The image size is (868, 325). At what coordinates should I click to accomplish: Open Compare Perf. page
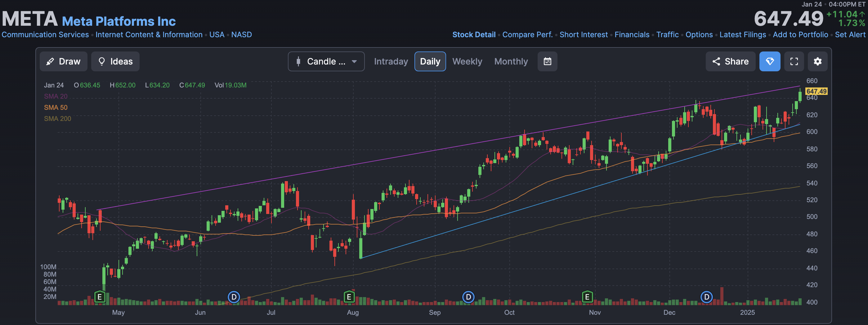tap(527, 35)
